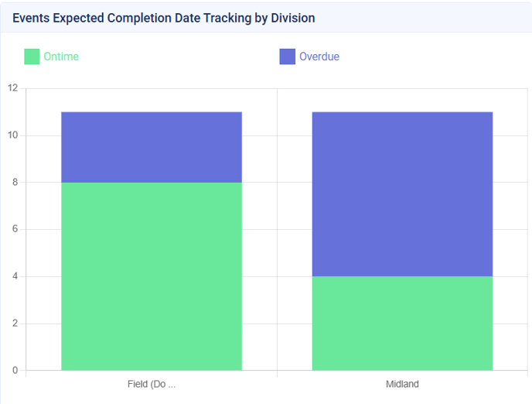Click the y-axis tick label 0
This screenshot has width=532, height=404.
[15, 370]
